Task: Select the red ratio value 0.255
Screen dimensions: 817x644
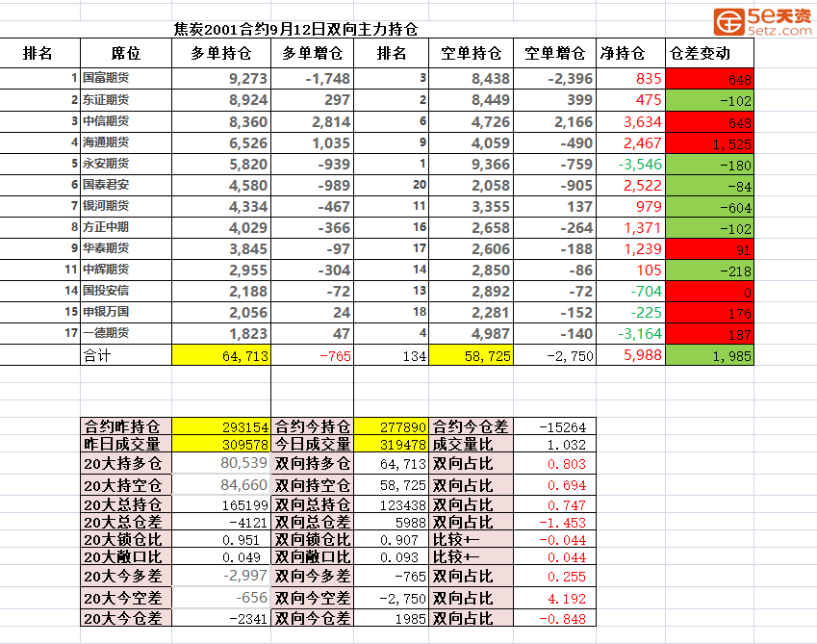Action: 555,576
